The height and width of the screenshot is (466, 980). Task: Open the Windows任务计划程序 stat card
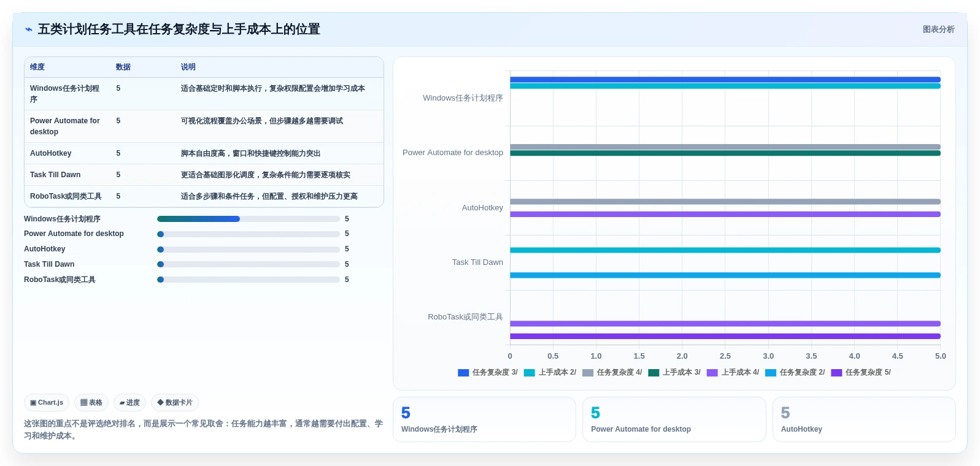click(484, 419)
